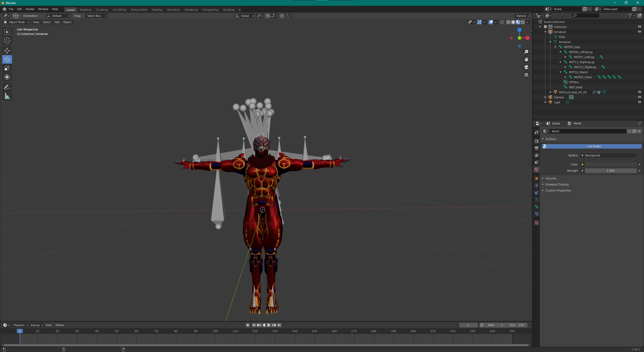Switch perspective/orthographic view with grid icon
644x352 pixels.
[x=526, y=75]
